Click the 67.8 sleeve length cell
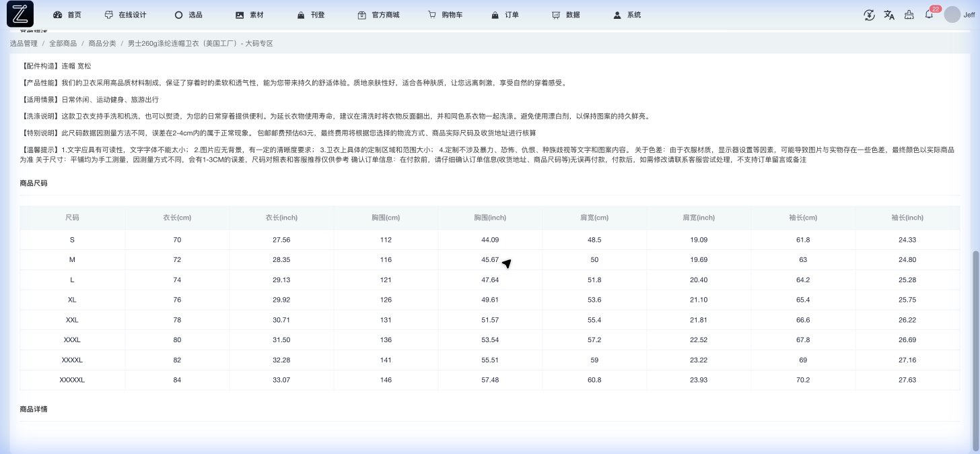The width and height of the screenshot is (980, 454). click(803, 340)
